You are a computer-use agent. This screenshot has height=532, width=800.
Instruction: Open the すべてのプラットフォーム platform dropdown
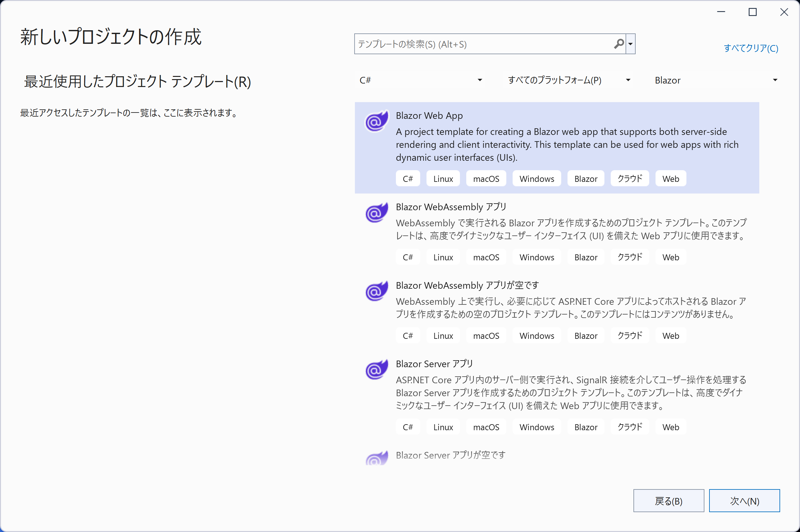click(x=569, y=80)
